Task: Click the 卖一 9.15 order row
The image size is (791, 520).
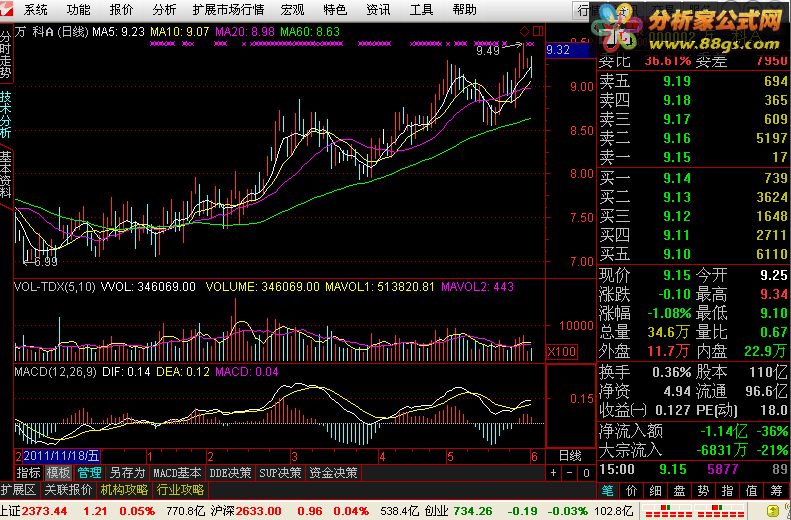Action: (x=693, y=157)
